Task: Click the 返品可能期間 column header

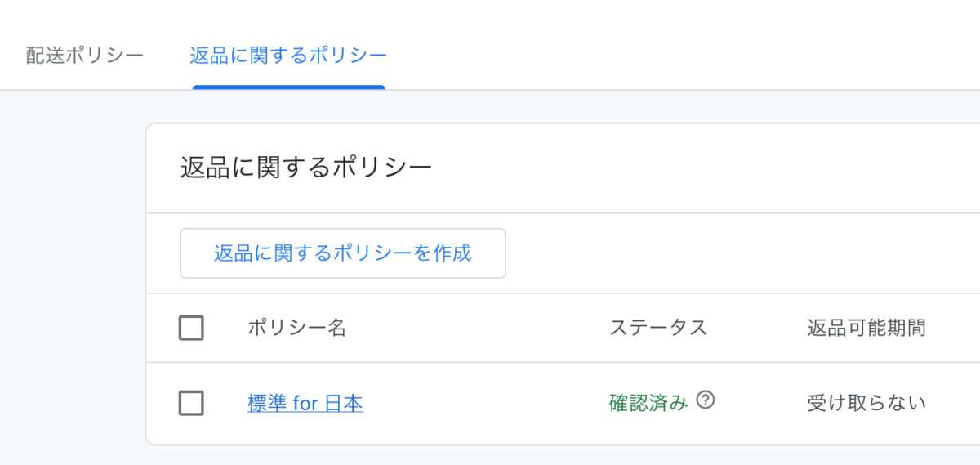Action: click(866, 328)
